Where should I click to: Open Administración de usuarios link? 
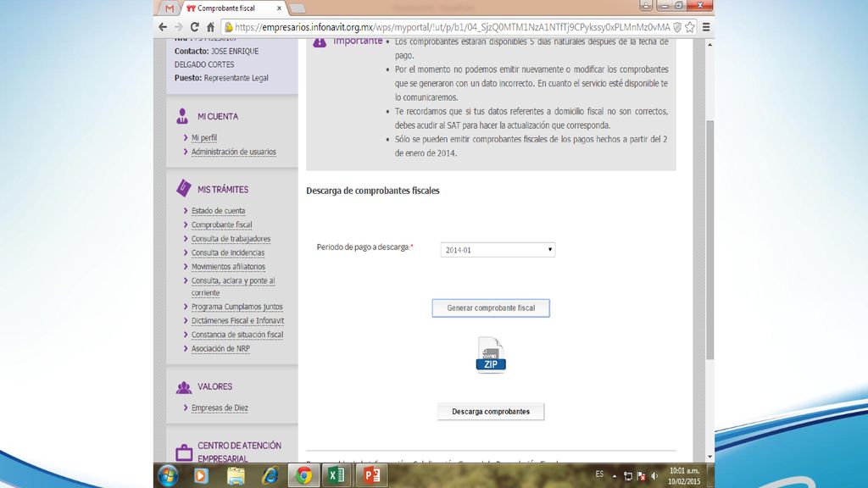234,152
